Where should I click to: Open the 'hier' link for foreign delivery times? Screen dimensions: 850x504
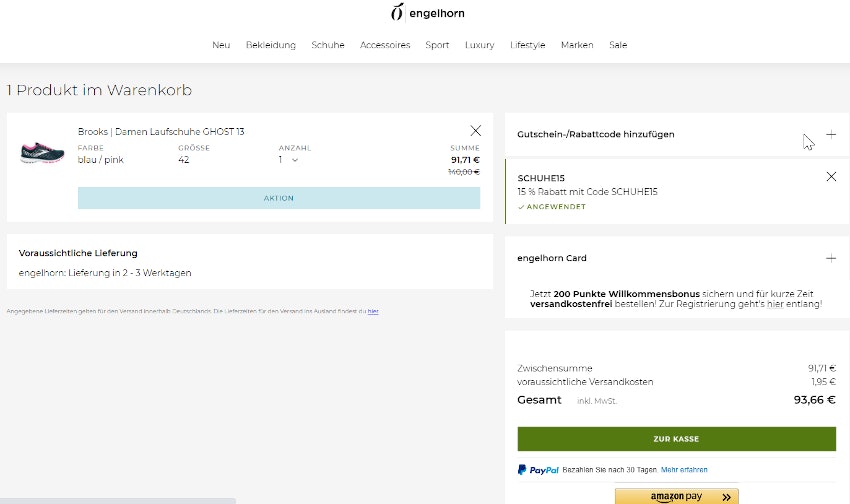click(373, 312)
